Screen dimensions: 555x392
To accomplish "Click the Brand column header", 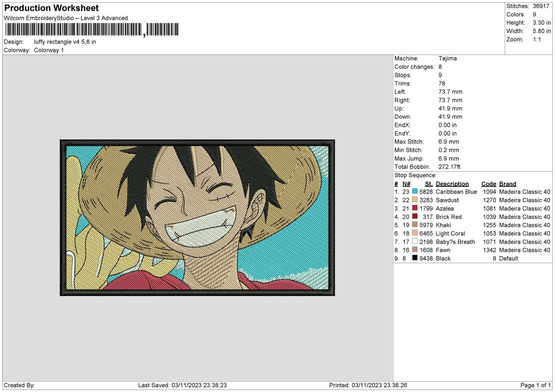I will (507, 184).
